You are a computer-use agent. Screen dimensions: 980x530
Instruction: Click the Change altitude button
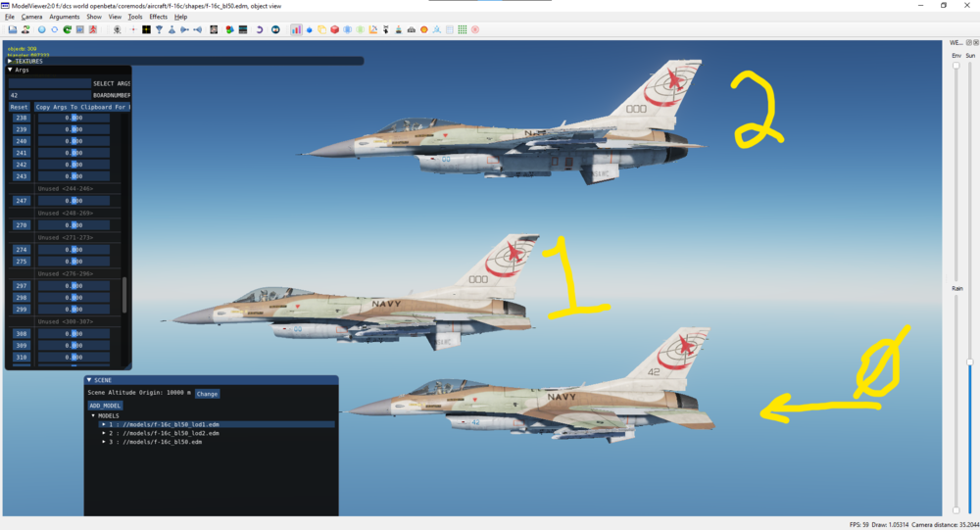pyautogui.click(x=207, y=394)
